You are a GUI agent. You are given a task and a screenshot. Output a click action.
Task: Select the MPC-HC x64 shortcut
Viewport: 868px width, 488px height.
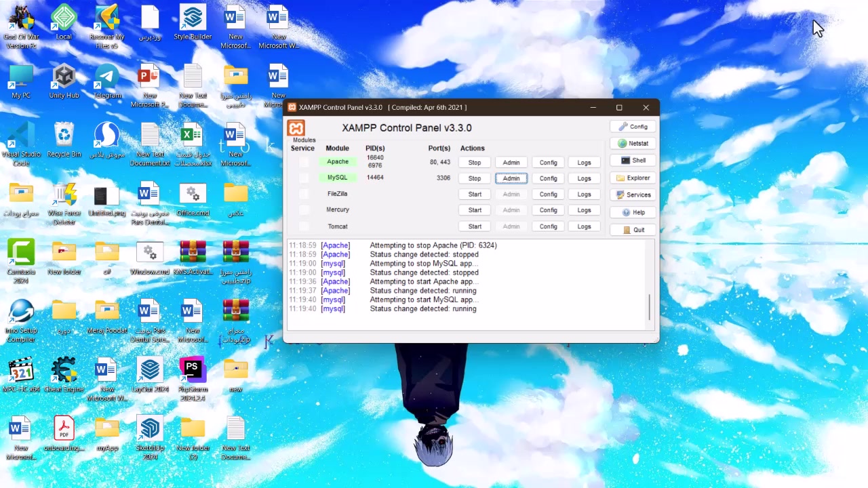[x=21, y=375]
